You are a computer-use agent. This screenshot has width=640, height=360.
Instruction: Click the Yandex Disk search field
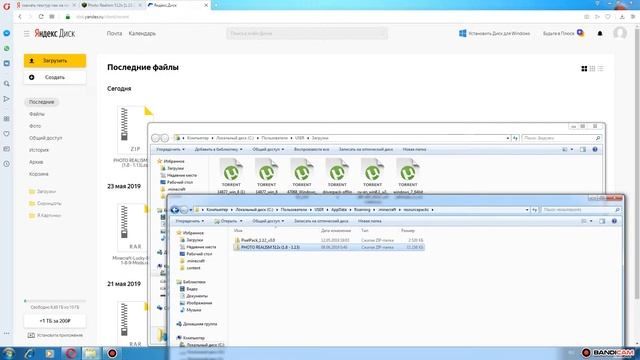(307, 33)
